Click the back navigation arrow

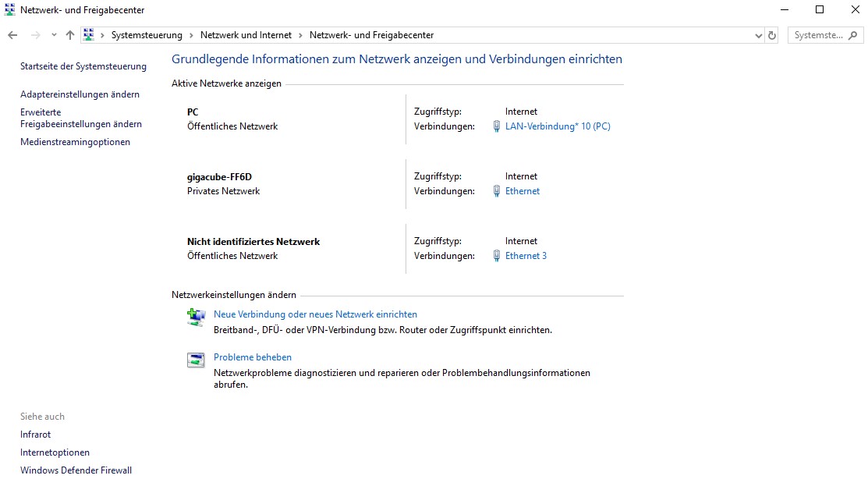(x=12, y=35)
